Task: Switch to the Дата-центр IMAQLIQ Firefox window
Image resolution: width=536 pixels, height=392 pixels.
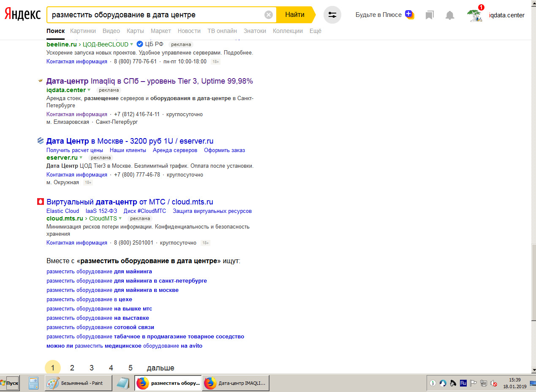Action: [x=236, y=383]
